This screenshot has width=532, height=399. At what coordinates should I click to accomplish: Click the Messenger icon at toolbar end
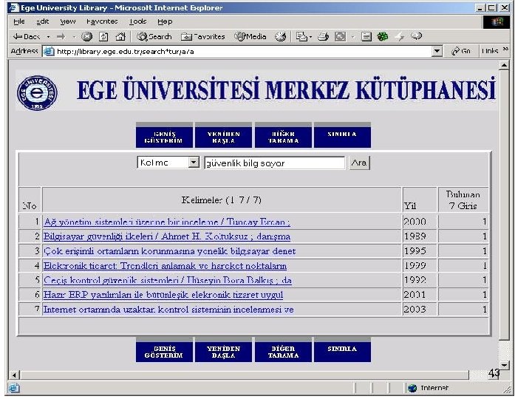click(416, 36)
